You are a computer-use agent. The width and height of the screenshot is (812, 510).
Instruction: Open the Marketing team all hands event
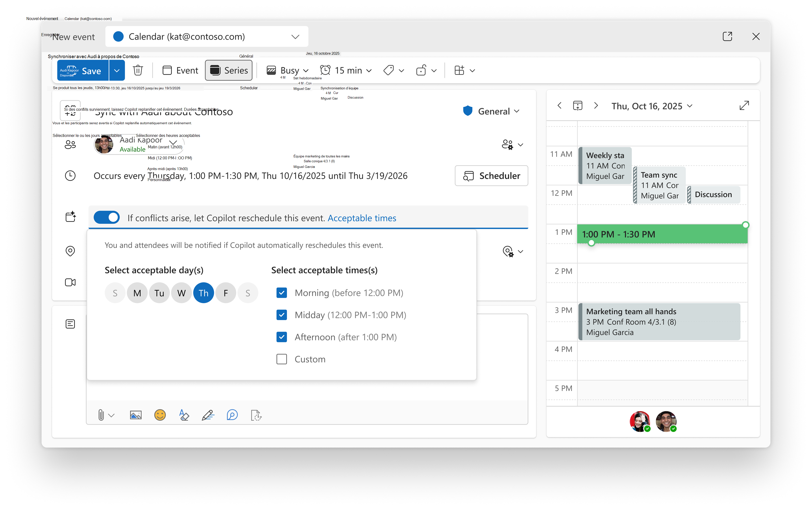point(659,322)
